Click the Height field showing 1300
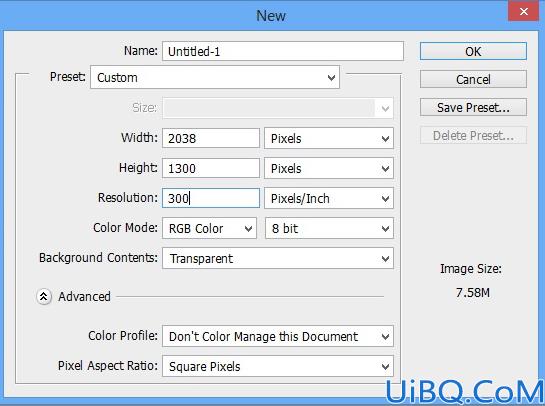This screenshot has height=406, width=545. 211,168
